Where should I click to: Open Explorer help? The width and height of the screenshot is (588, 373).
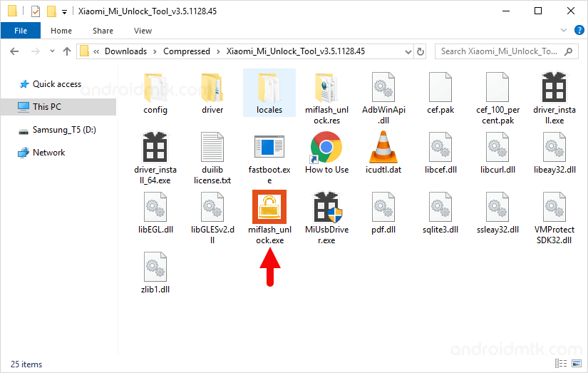579,31
